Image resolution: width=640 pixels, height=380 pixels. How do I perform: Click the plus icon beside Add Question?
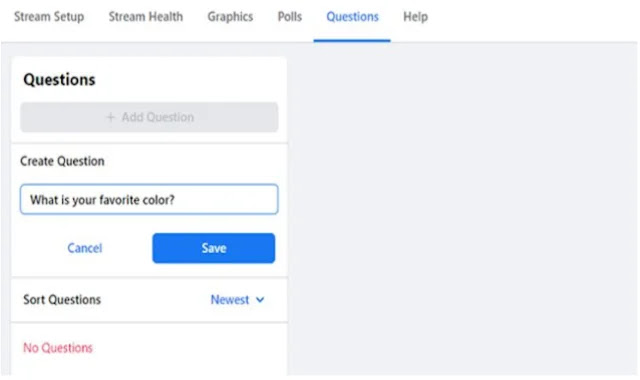tap(110, 118)
